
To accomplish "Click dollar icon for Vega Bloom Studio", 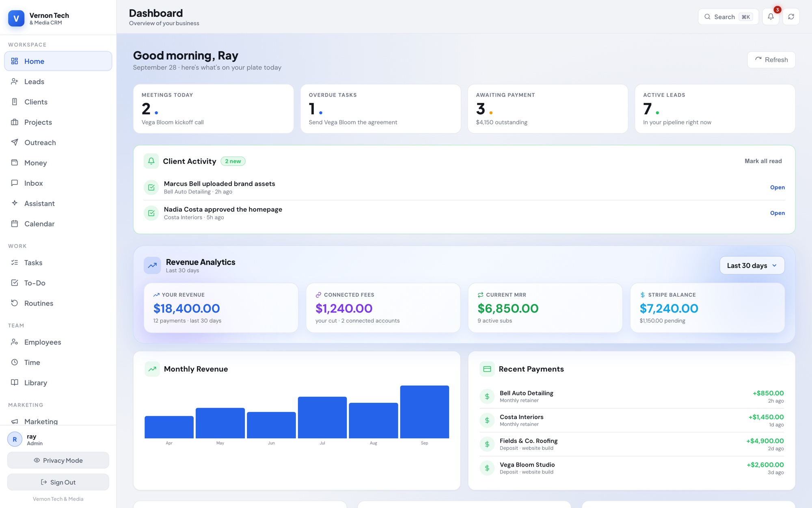I will 487,468.
